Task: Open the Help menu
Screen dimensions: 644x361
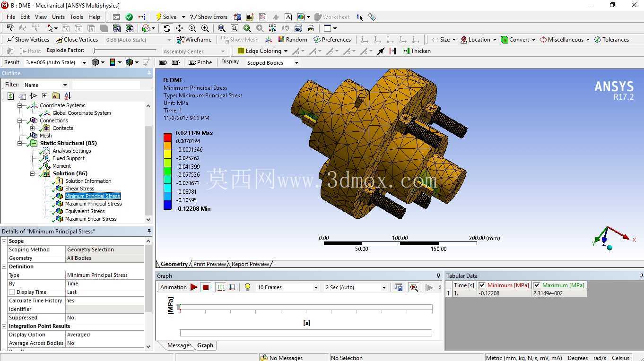Action: (94, 17)
